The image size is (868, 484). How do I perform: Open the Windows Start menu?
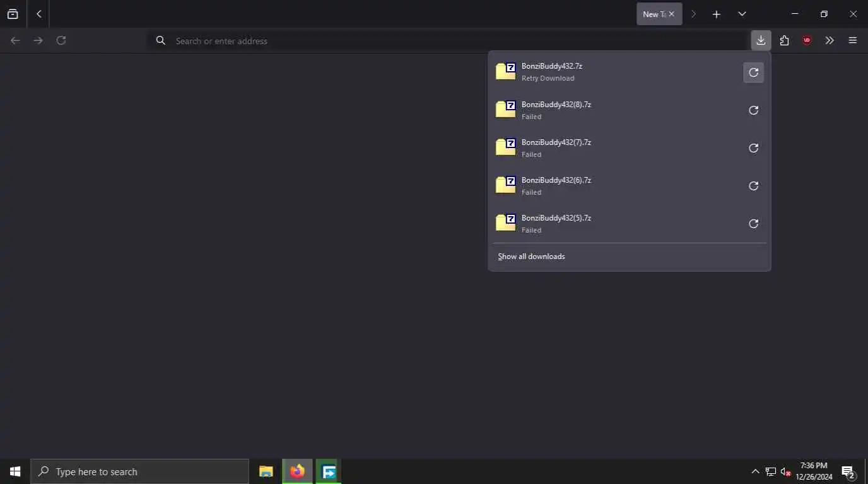click(15, 471)
